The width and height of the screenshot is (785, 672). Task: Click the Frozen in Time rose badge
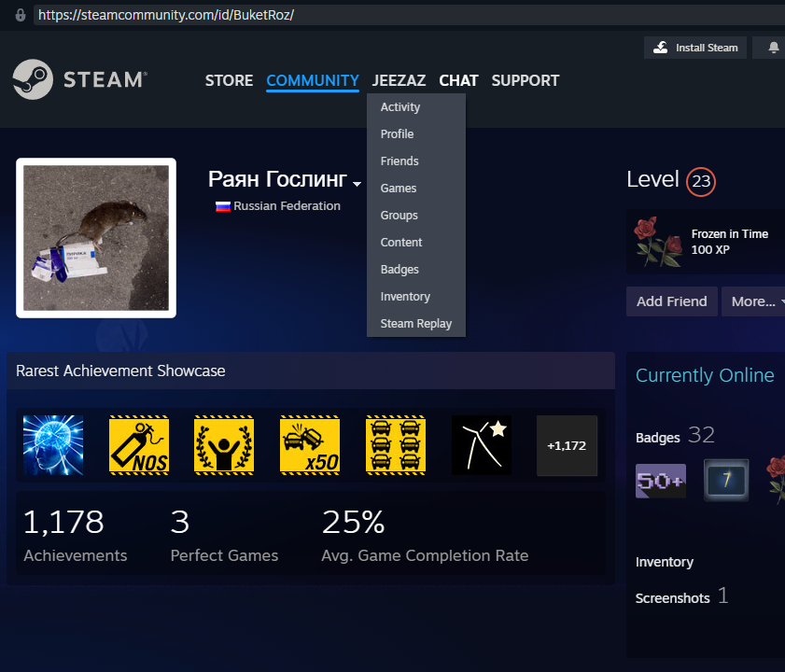[658, 242]
